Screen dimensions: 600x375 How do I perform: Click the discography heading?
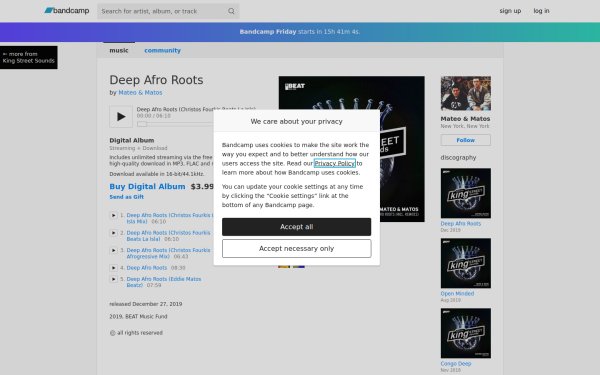click(x=458, y=157)
